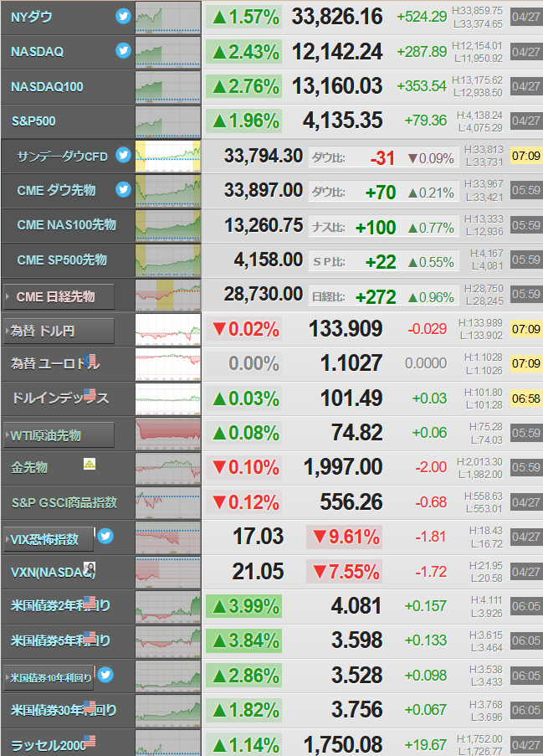Viewport: 543px width, 756px height.
Task: Click the US flag icon on 米国債券2年利回り
Action: (x=90, y=603)
